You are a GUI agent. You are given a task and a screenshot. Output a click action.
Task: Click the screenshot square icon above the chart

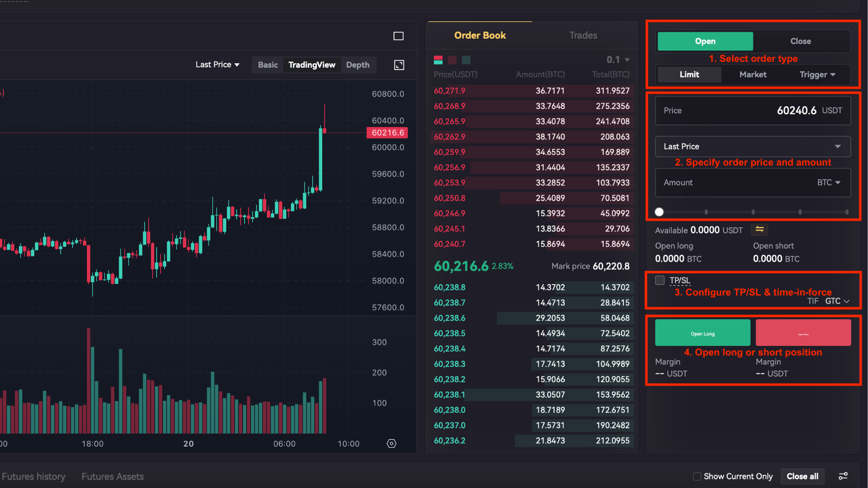tap(398, 36)
